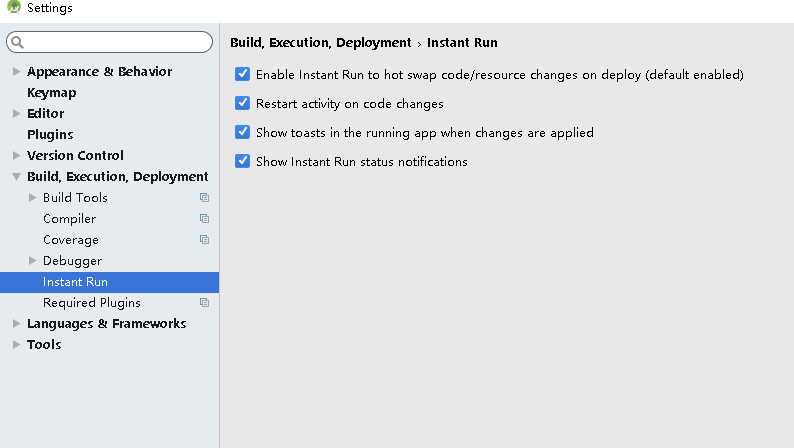The image size is (794, 448).
Task: Click the project-level icon beside Compiler
Action: (204, 219)
